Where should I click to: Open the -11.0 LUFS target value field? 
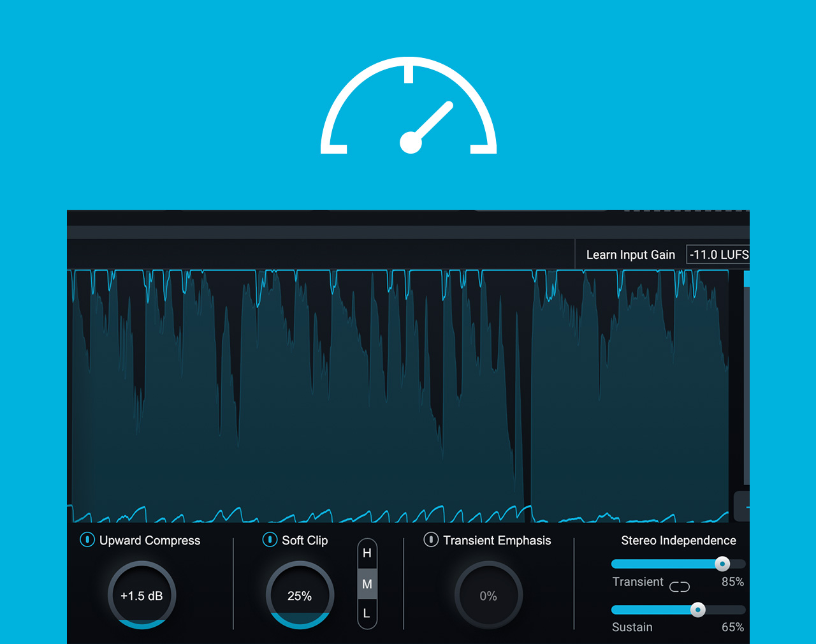click(x=718, y=254)
